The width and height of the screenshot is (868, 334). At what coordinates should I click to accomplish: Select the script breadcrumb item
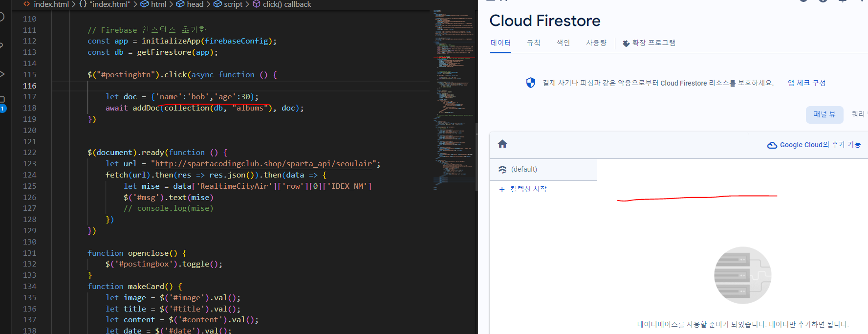tap(233, 4)
